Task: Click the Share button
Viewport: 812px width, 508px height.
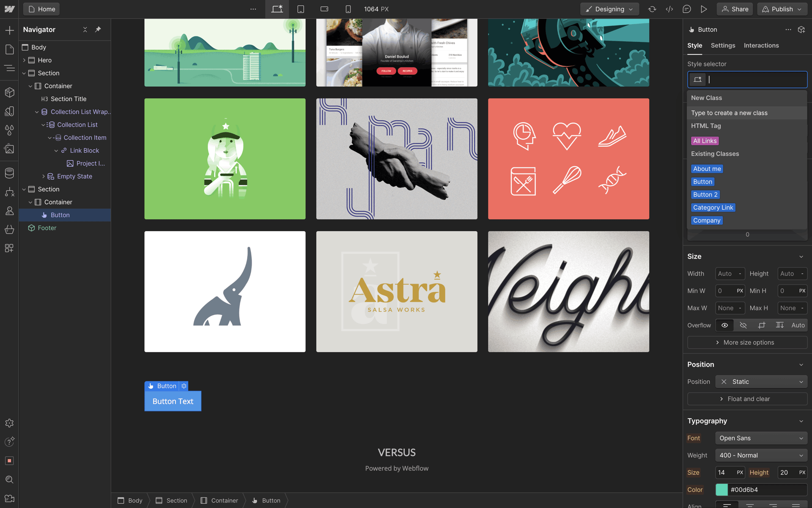Action: point(735,9)
